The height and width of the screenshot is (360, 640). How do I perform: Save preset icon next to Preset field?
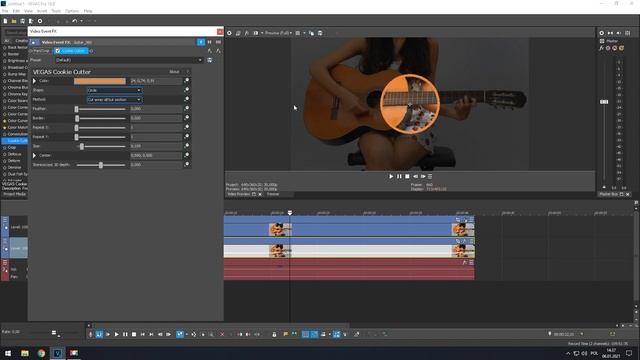[210, 60]
